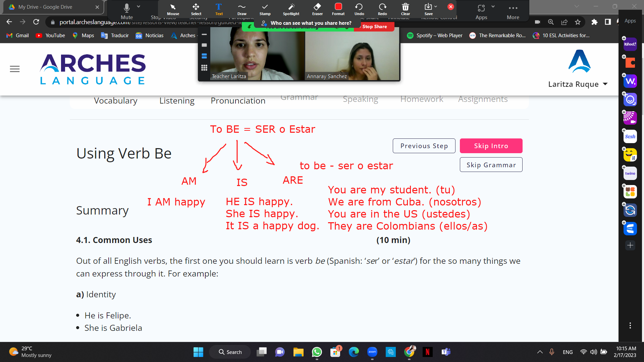Open the Gmail bookmark

[18, 36]
